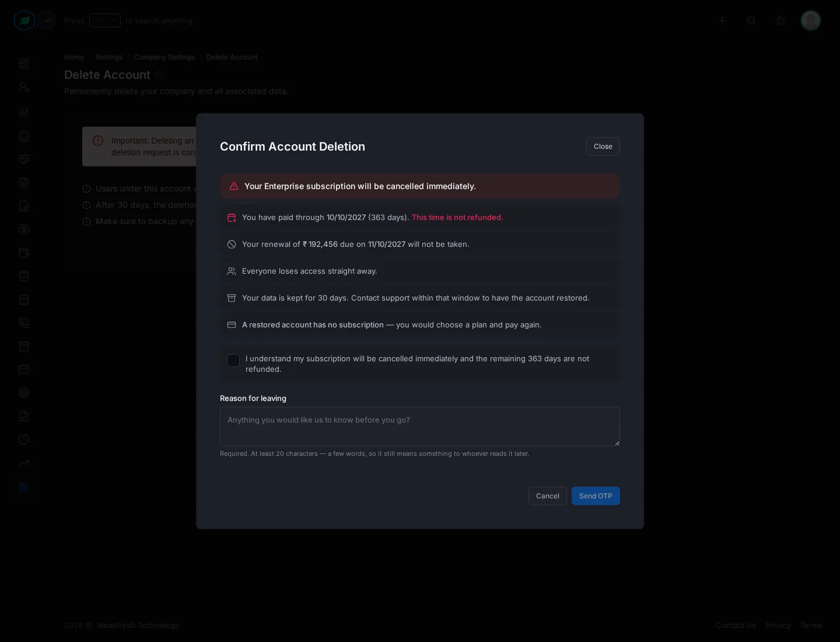This screenshot has height=642, width=840.
Task: Click the search magnifier in top bar
Action: click(751, 20)
